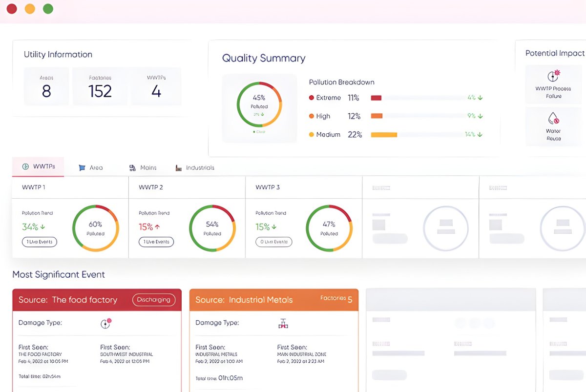This screenshot has height=392, width=586.
Task: Click the Extreme pollution red bar
Action: coord(376,98)
